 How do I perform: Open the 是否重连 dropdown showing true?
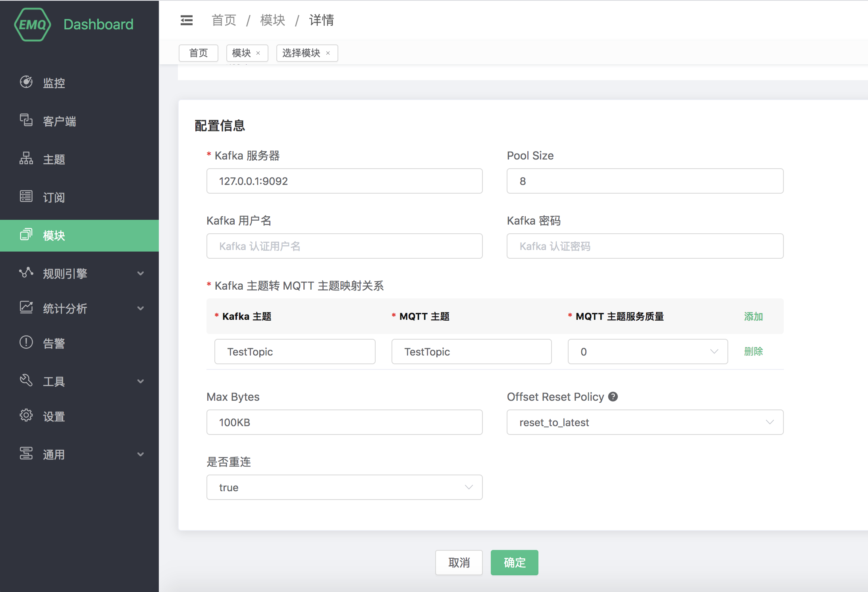[344, 487]
